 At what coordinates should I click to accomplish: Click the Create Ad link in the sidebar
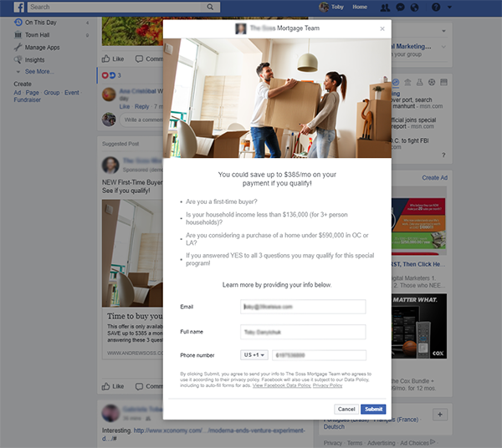[18, 93]
